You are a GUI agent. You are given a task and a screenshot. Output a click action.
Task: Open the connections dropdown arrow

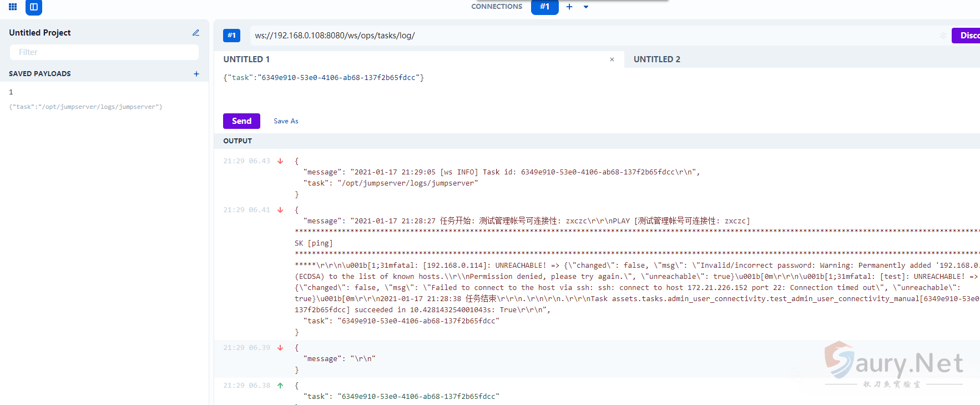point(586,7)
